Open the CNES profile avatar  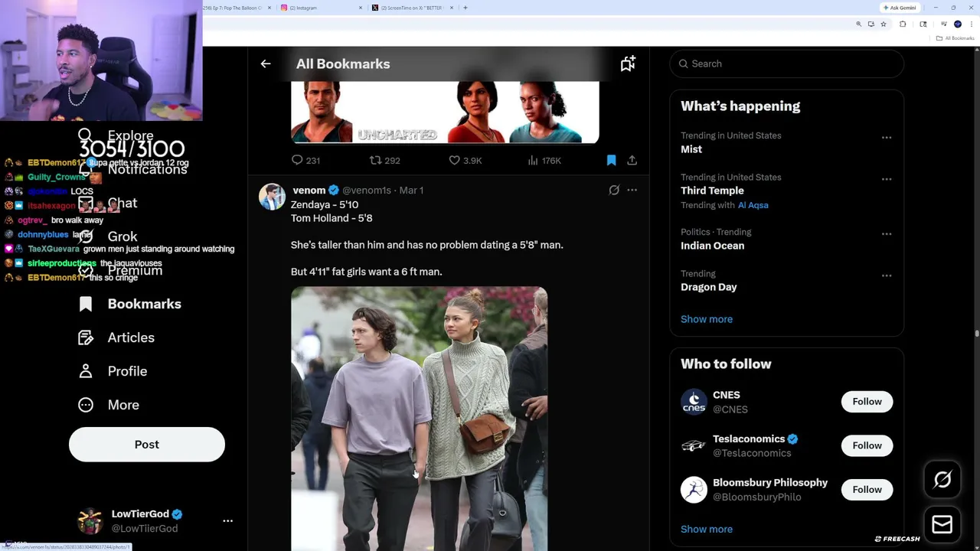[x=694, y=402]
